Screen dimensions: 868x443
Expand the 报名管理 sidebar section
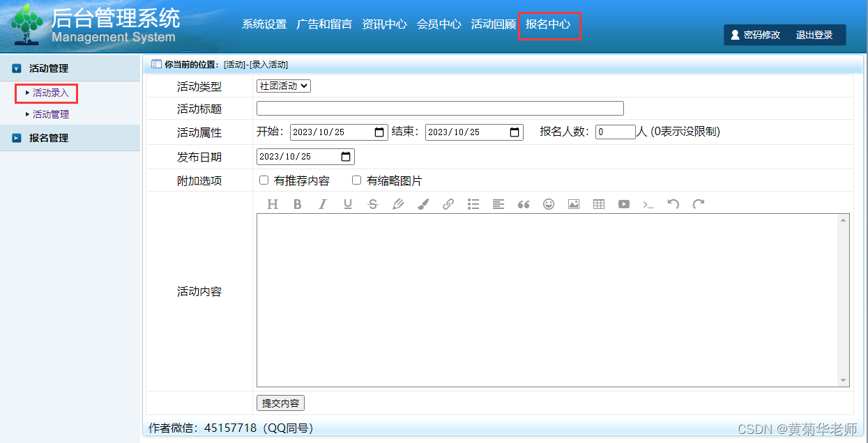click(x=17, y=138)
